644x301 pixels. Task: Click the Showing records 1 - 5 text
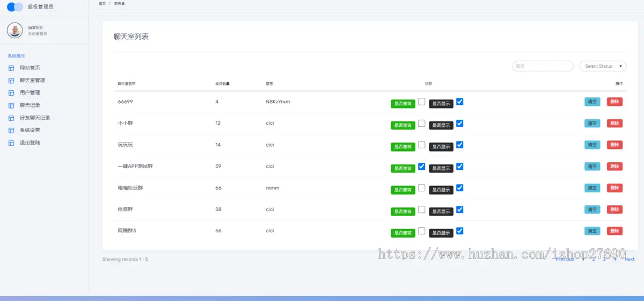click(125, 259)
